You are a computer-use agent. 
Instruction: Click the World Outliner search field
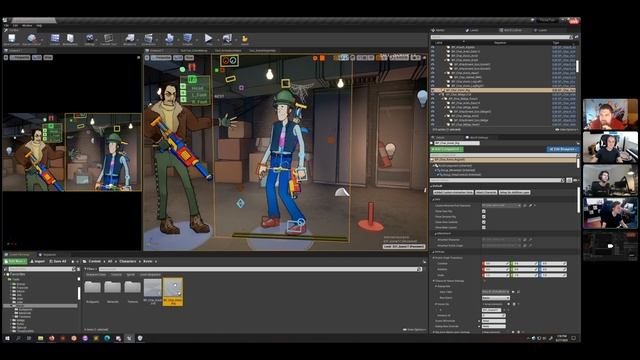501,37
